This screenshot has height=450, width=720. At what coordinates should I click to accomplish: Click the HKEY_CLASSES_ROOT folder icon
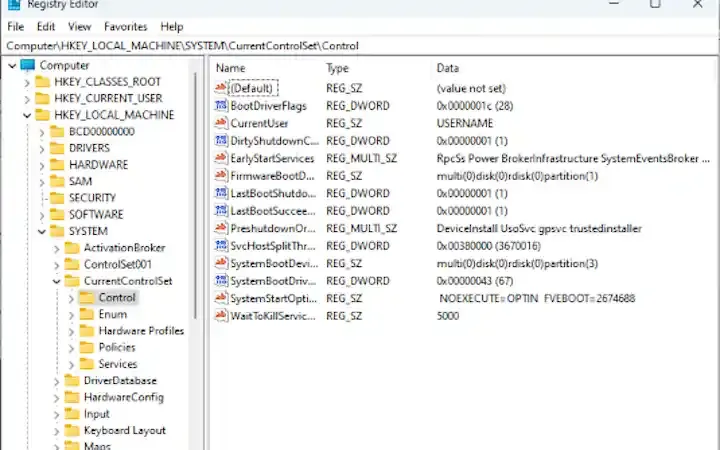tap(42, 82)
